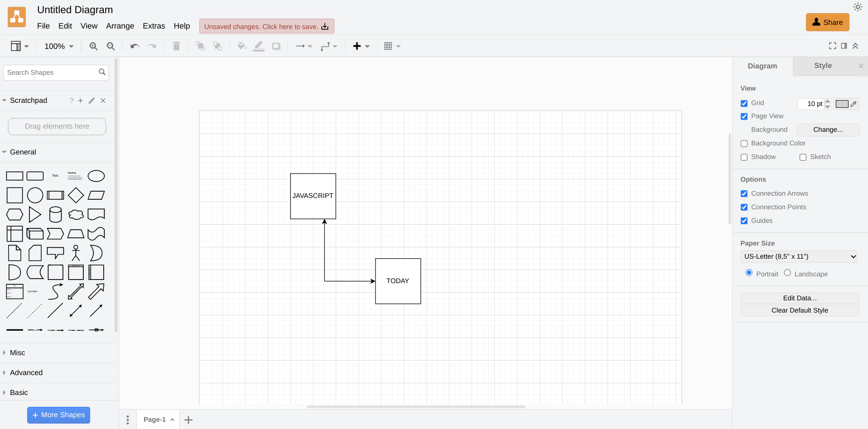Click the shadow toolbar icon
Screen dimensions: 868x429
click(x=276, y=46)
